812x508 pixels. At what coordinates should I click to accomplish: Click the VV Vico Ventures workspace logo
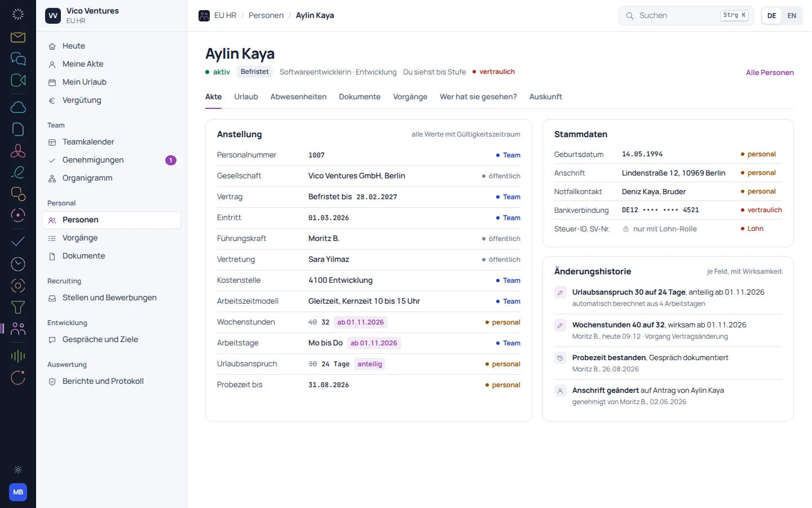coord(53,16)
